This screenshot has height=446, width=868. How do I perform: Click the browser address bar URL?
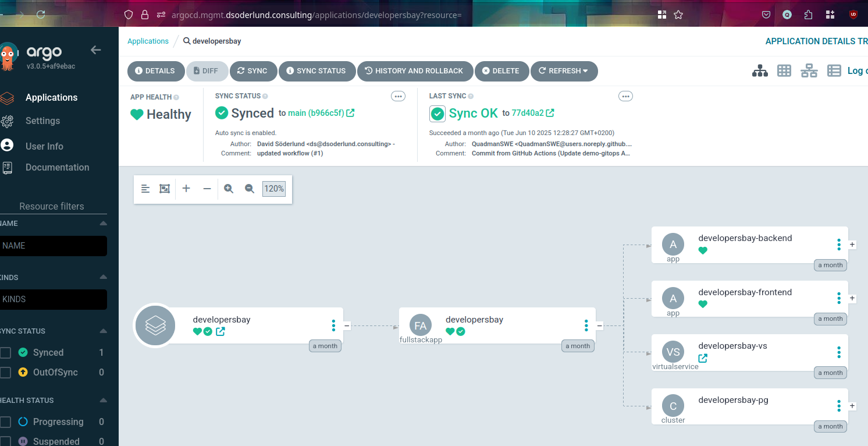[x=316, y=15]
